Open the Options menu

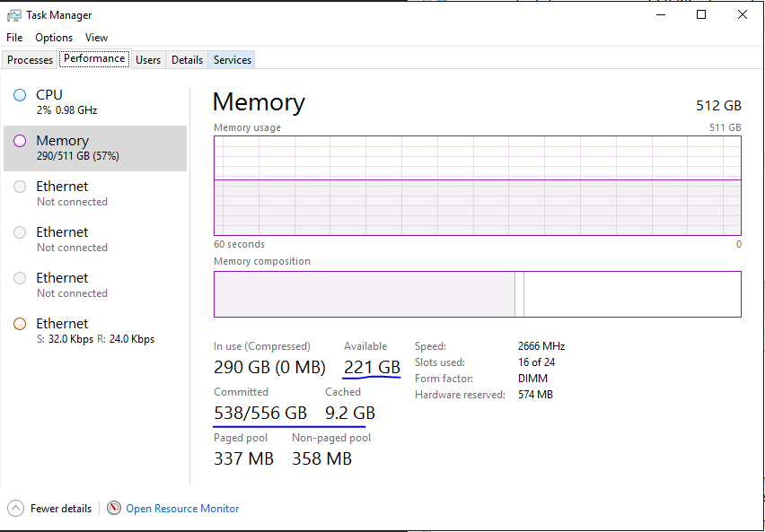[x=54, y=38]
